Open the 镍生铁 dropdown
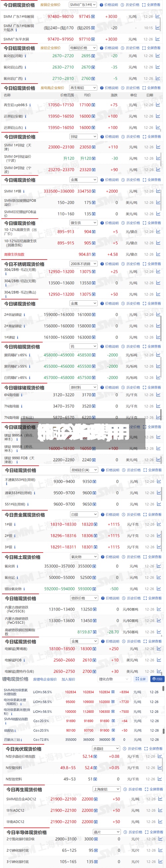This screenshot has width=166, height=868. [x=83, y=223]
